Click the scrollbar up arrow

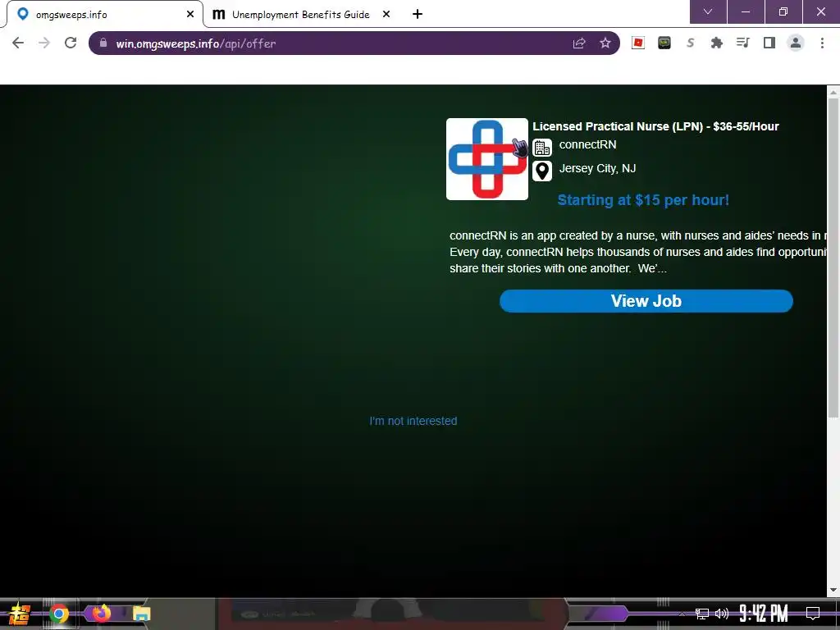(833, 92)
